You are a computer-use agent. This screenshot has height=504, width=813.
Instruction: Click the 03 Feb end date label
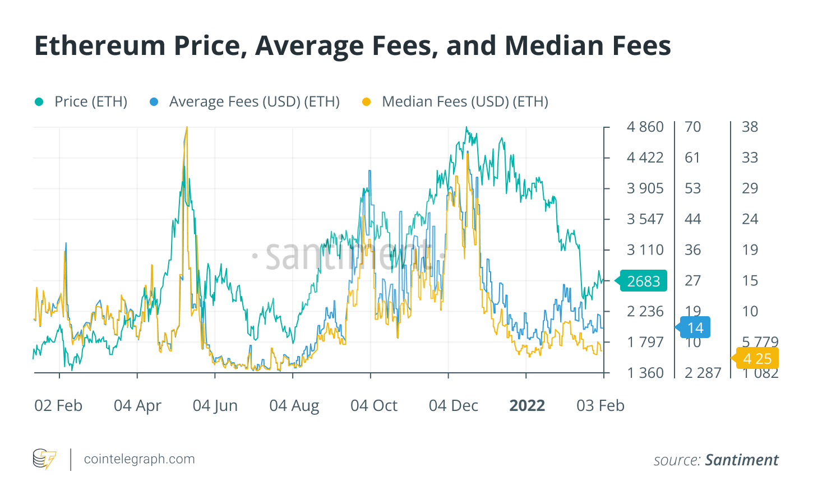click(600, 406)
